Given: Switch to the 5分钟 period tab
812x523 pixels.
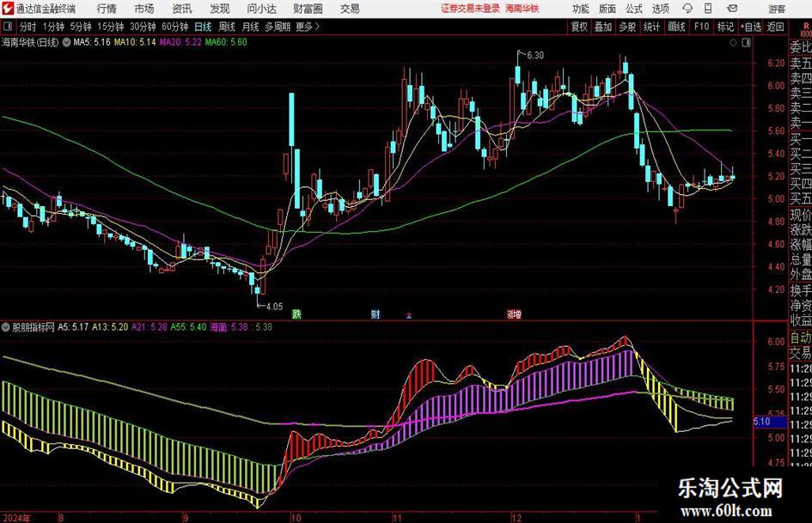Looking at the screenshot, I should 81,27.
